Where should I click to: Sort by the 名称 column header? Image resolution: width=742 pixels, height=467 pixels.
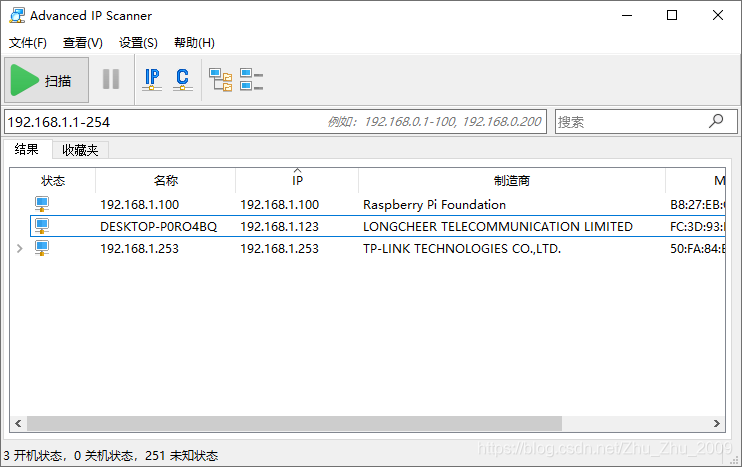click(x=166, y=180)
